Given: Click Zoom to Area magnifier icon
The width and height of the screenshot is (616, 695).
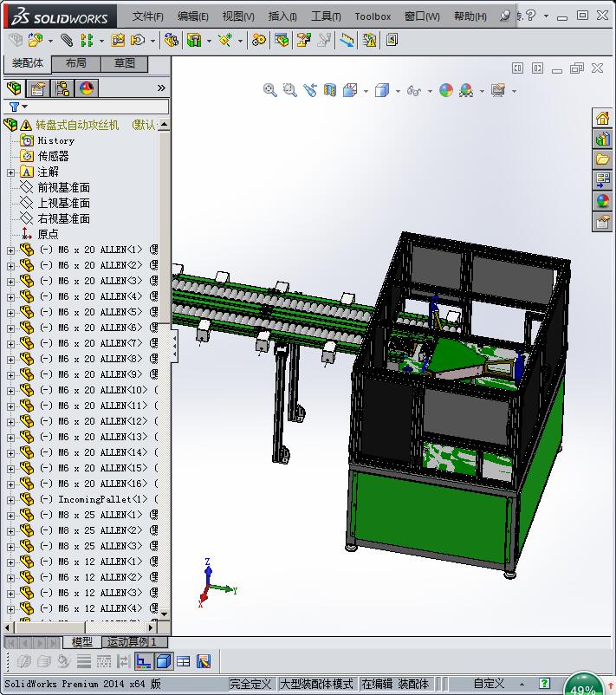Looking at the screenshot, I should coord(290,90).
